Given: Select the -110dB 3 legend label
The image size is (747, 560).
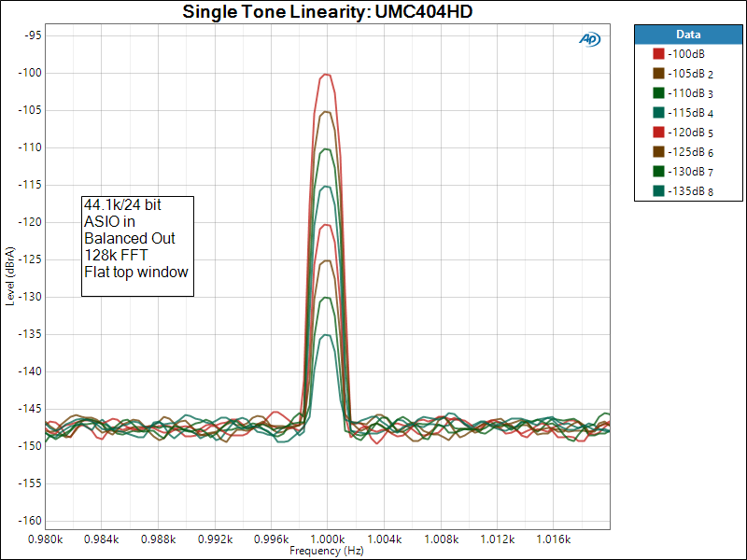Looking at the screenshot, I should (690, 93).
